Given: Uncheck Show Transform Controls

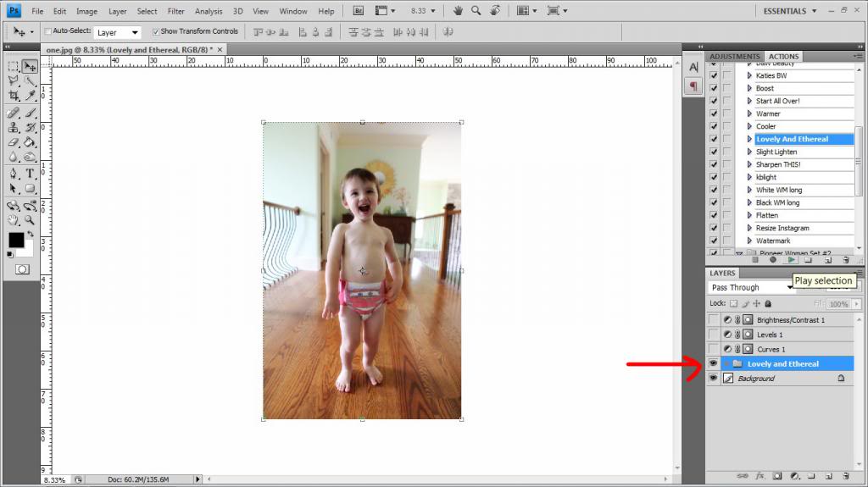Looking at the screenshot, I should click(x=156, y=31).
